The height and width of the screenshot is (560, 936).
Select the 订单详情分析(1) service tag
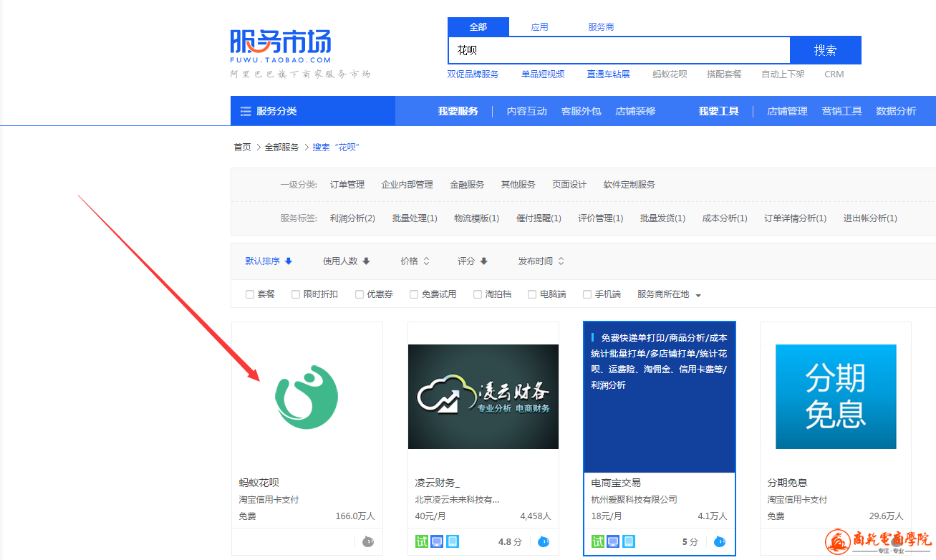point(796,218)
